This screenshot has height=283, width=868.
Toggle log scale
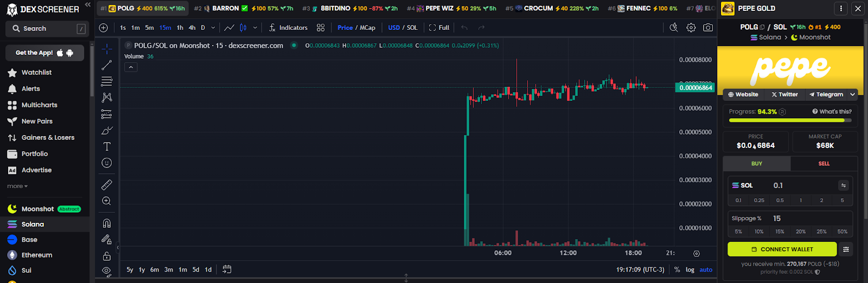[x=690, y=269]
